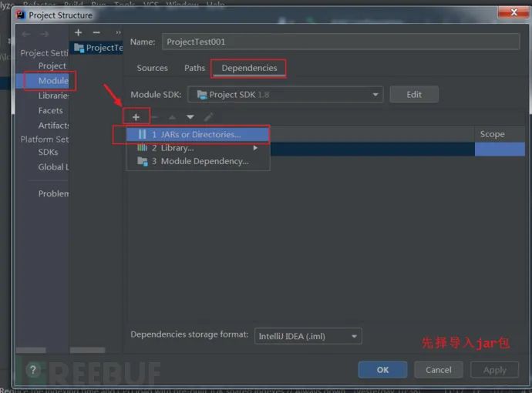Click the forward navigation arrow

coord(44,34)
